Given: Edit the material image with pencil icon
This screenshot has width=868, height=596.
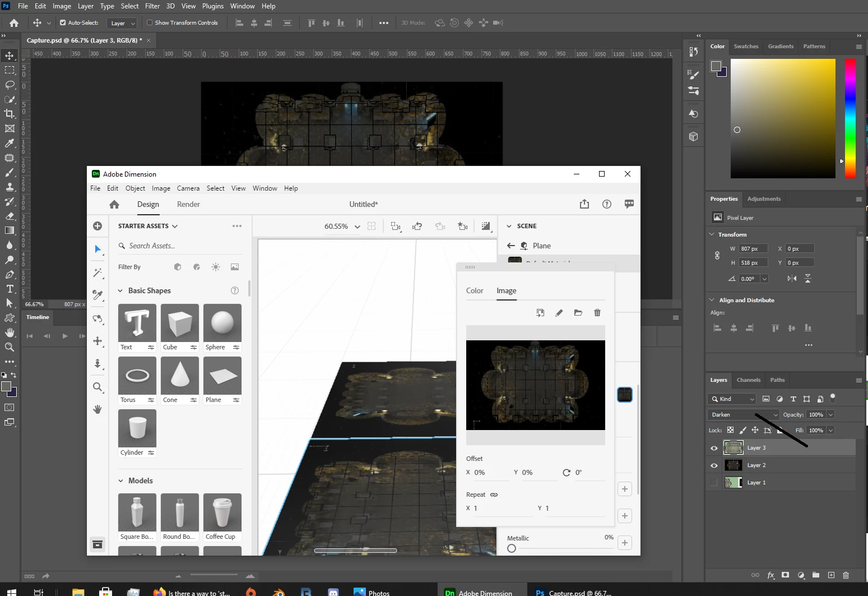Looking at the screenshot, I should click(x=559, y=313).
